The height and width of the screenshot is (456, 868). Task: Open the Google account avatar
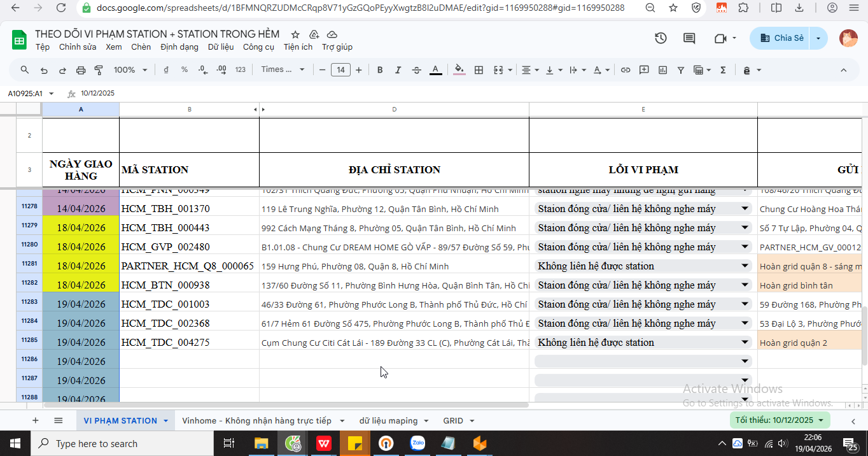coord(848,38)
